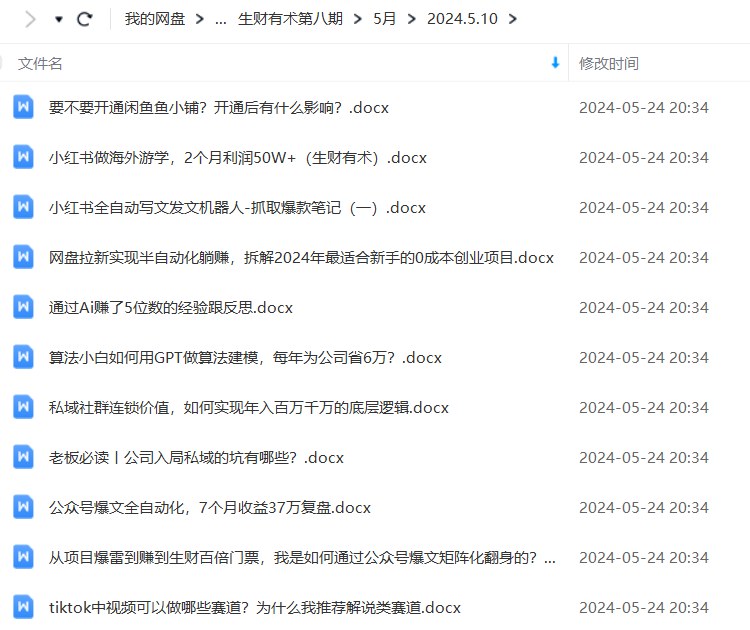Click Word icon of 网盘拉新 document
This screenshot has height=630, width=750.
pyautogui.click(x=24, y=257)
